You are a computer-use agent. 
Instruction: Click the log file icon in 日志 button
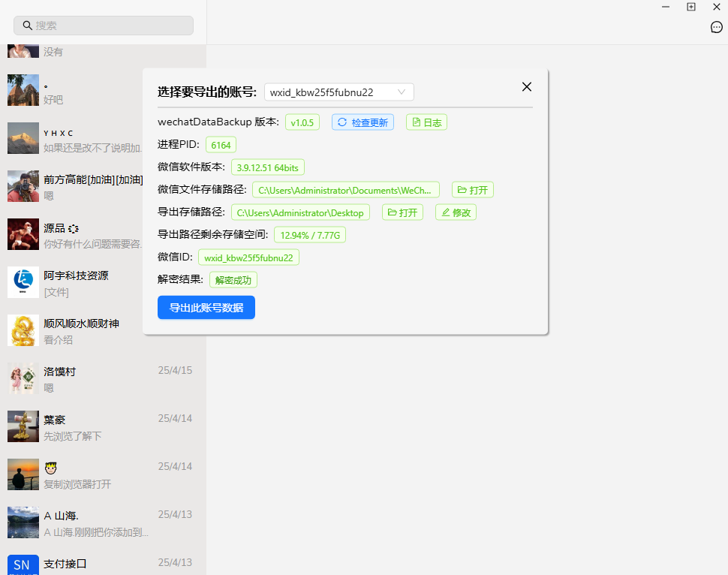[415, 122]
